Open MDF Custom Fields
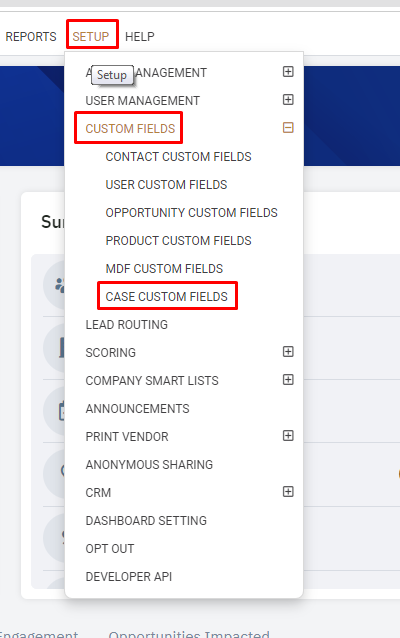400x638 pixels. (164, 269)
